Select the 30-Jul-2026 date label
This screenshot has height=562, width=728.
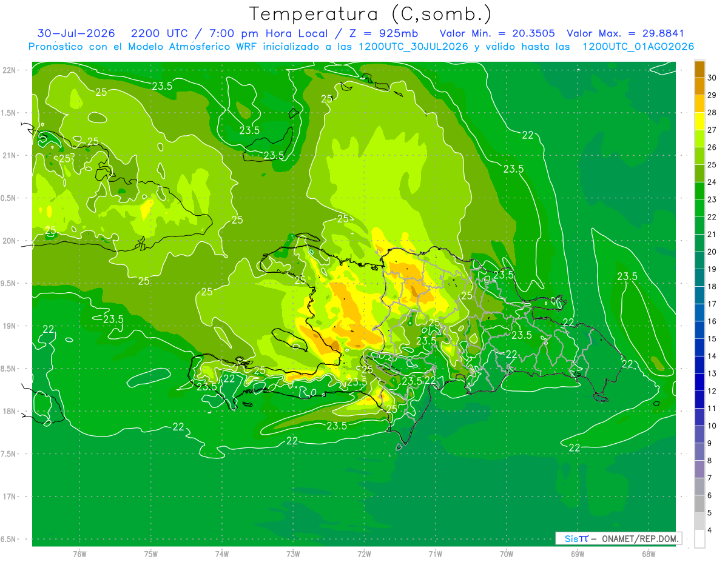[x=76, y=33]
